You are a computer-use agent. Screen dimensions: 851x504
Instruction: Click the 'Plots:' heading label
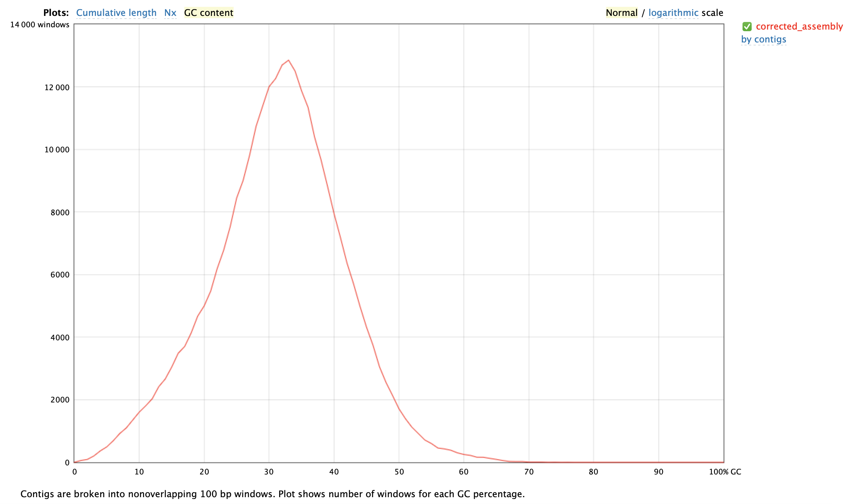56,13
